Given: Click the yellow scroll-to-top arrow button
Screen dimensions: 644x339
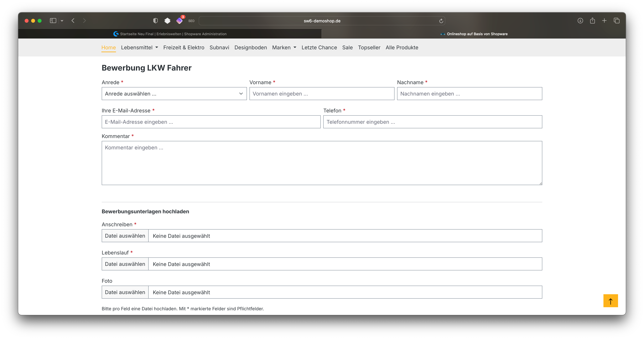Looking at the screenshot, I should [x=610, y=301].
